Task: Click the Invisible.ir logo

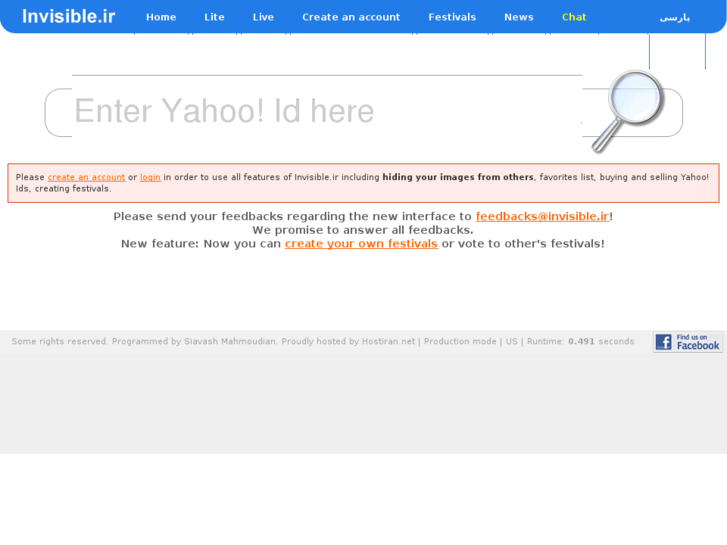Action: point(69,17)
